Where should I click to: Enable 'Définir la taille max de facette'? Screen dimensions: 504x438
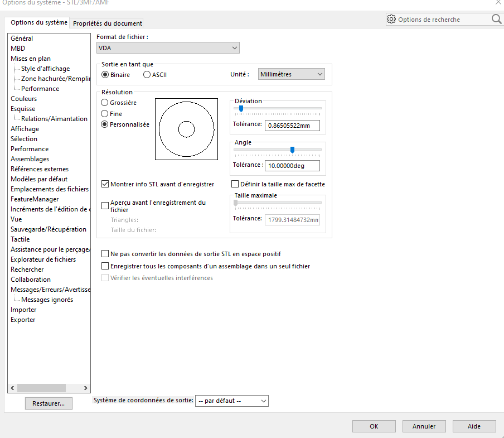pos(235,184)
